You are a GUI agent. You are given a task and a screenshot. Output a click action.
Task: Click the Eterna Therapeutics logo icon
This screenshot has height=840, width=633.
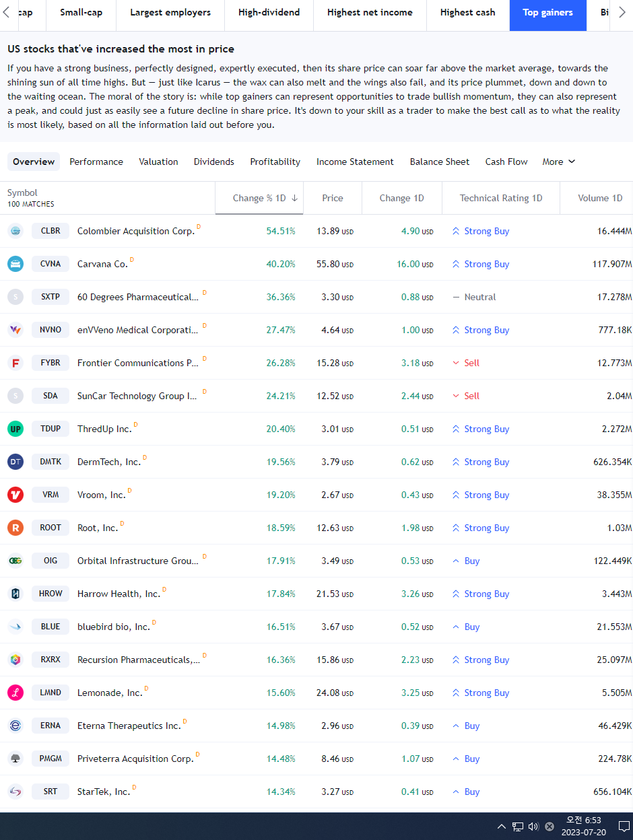point(15,726)
